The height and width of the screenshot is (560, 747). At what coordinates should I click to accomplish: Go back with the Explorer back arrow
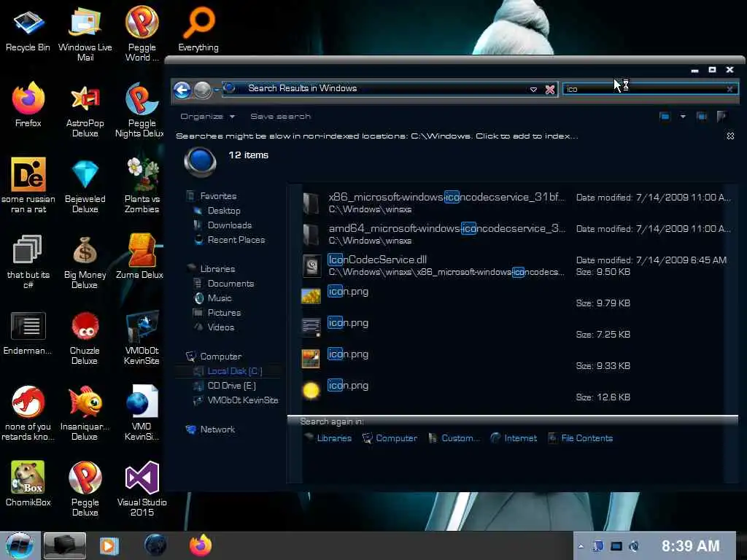pyautogui.click(x=182, y=90)
